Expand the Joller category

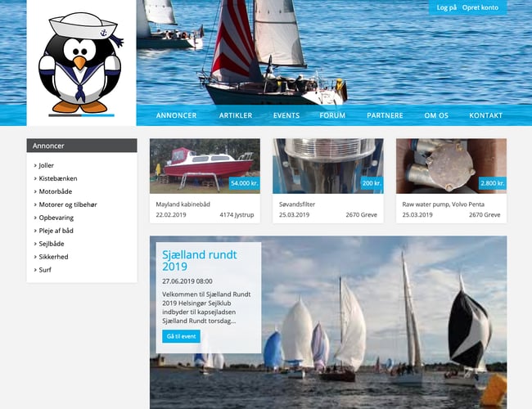46,165
